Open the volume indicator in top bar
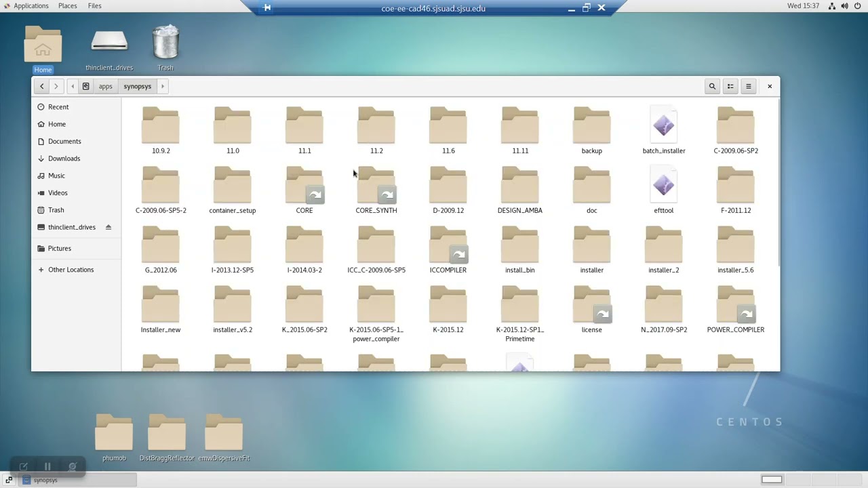868x488 pixels. pos(844,5)
